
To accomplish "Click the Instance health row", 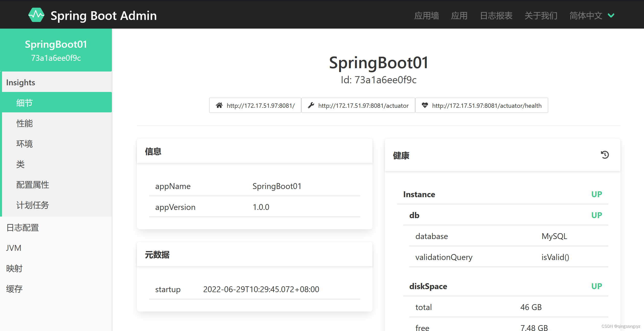I will coord(503,194).
